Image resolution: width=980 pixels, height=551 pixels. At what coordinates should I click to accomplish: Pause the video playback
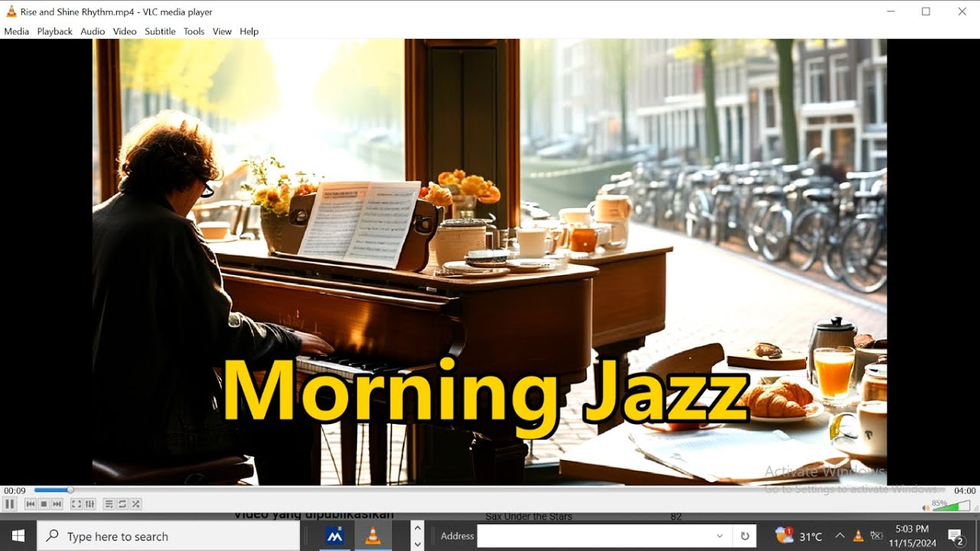(x=10, y=504)
